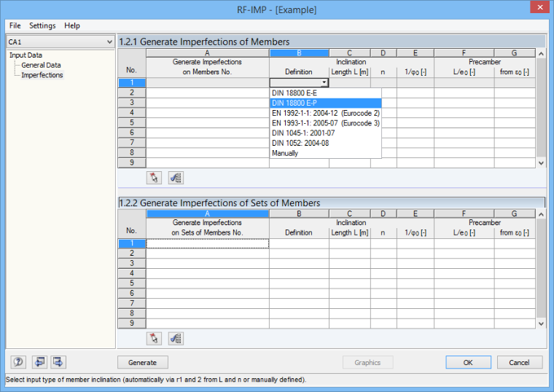Open the help icon button at bottom left
554x392 pixels.
point(18,362)
